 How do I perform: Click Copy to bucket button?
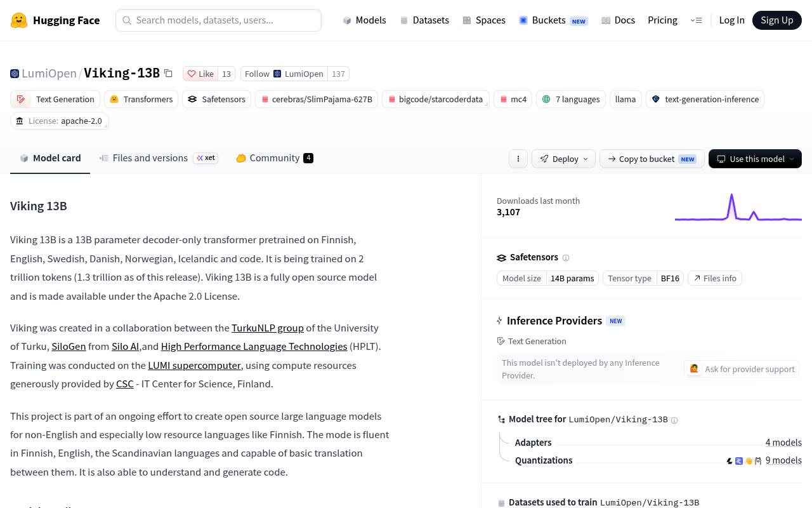coord(652,159)
